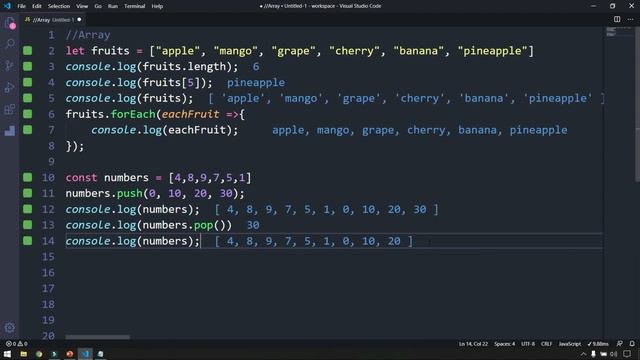Click "pineapple" string in the fruits array

[x=493, y=51]
